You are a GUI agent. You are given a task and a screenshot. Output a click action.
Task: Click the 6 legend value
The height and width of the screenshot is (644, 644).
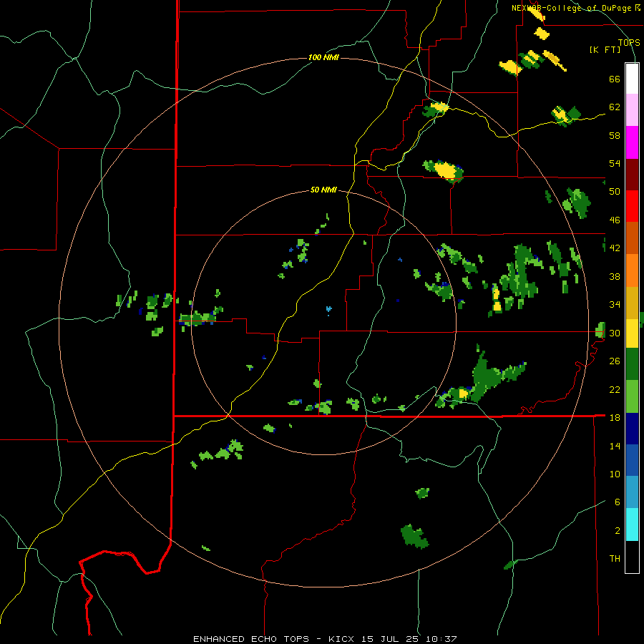618,502
